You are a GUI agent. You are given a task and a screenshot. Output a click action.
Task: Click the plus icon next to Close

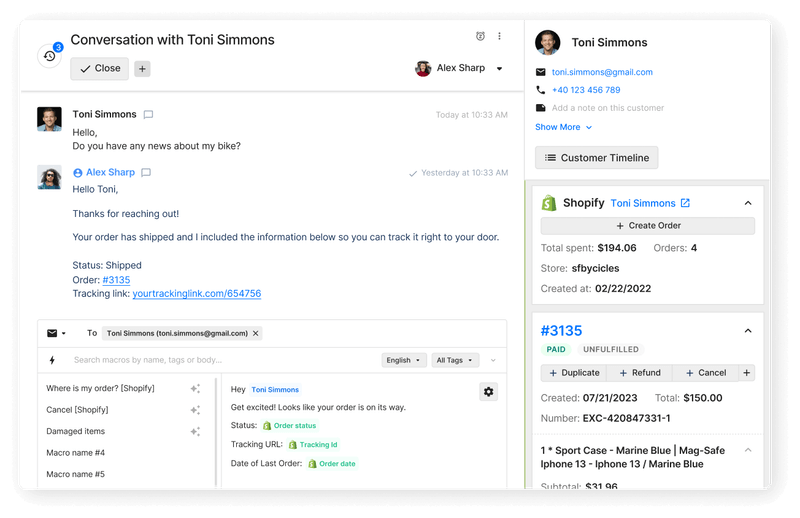[x=142, y=69]
